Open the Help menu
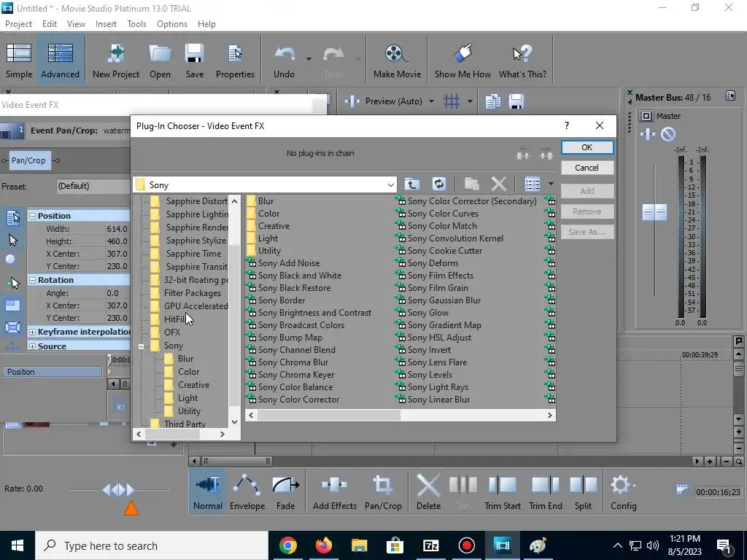The image size is (747, 560). pyautogui.click(x=206, y=24)
